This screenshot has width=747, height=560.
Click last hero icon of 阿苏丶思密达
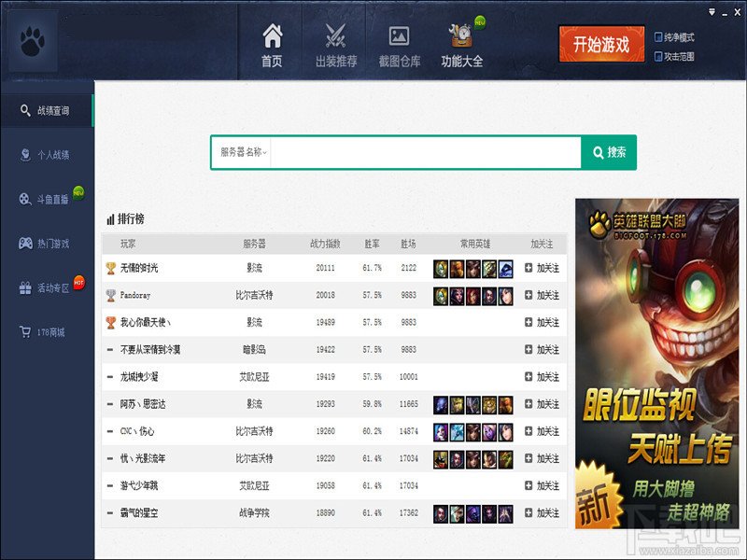(505, 405)
